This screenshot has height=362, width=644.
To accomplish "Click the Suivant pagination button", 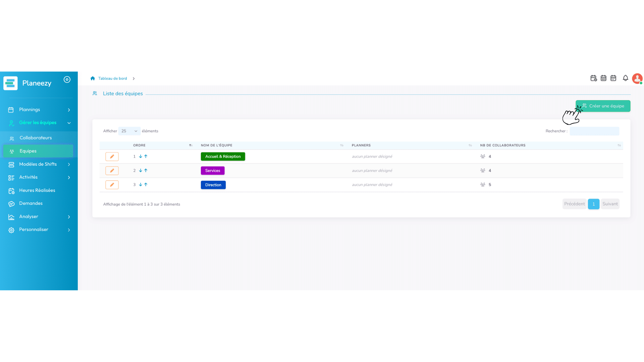I will point(610,204).
